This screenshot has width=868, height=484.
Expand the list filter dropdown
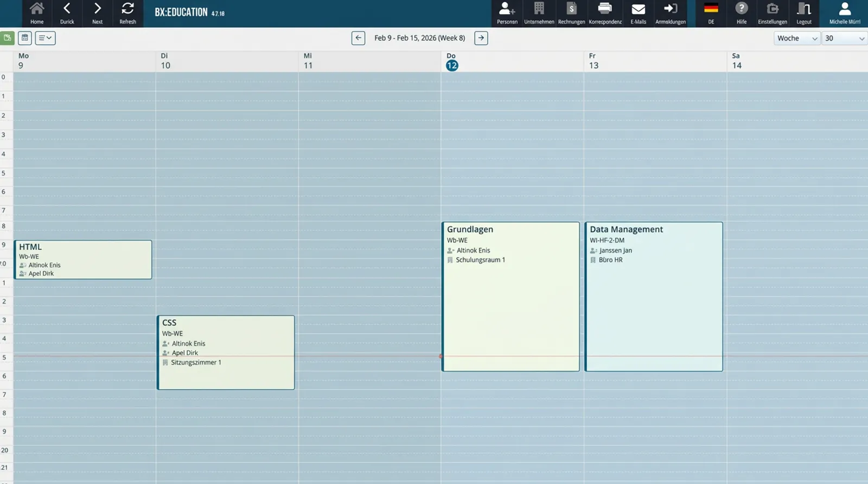click(x=45, y=38)
